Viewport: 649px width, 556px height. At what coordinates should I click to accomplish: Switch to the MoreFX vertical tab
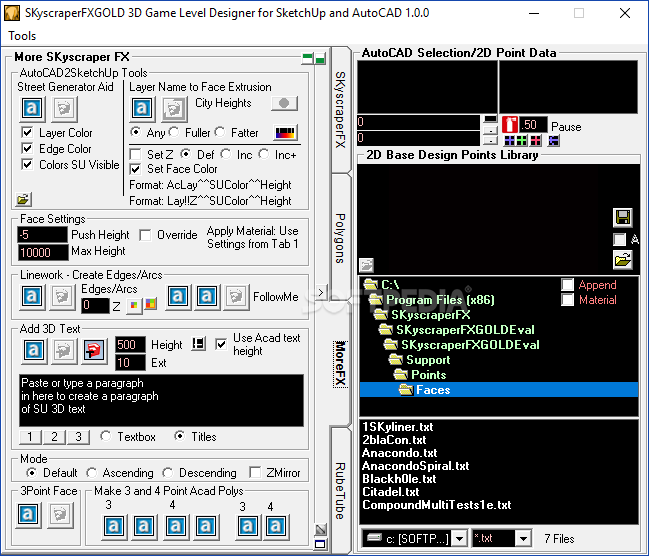coord(340,364)
